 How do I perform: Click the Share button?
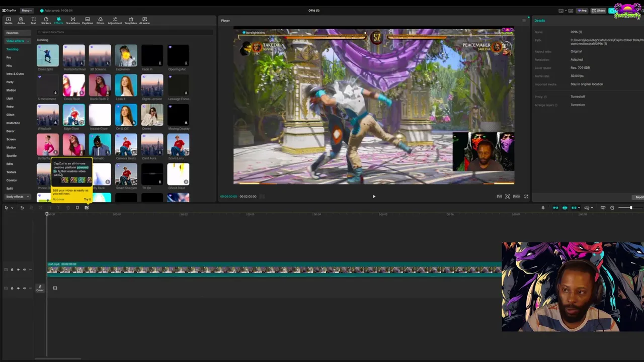tap(599, 11)
